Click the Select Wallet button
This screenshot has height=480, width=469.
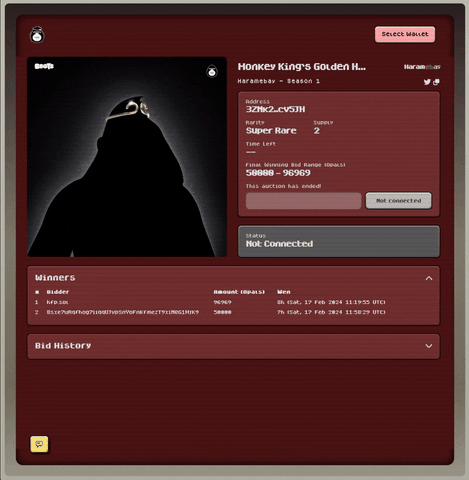tap(405, 34)
